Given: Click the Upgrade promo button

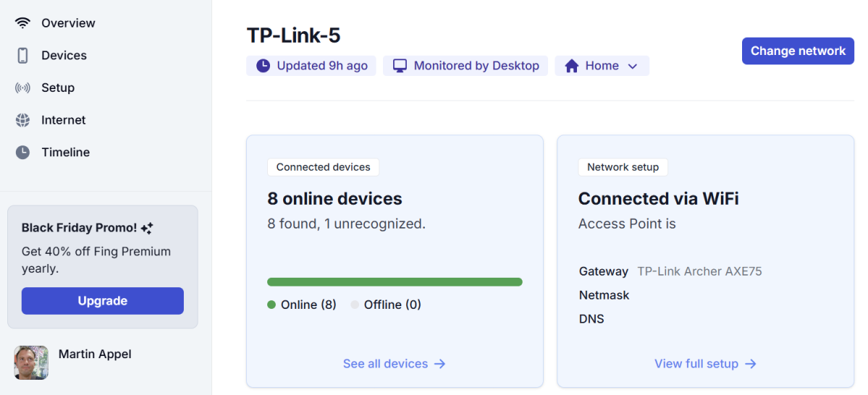Looking at the screenshot, I should (x=103, y=301).
